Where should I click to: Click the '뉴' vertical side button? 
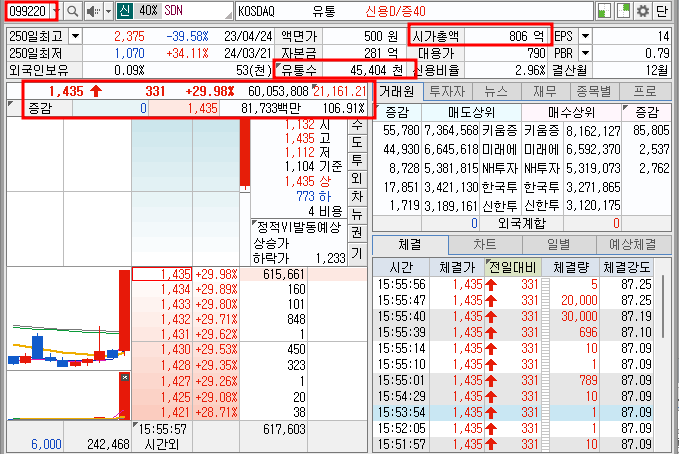357,214
